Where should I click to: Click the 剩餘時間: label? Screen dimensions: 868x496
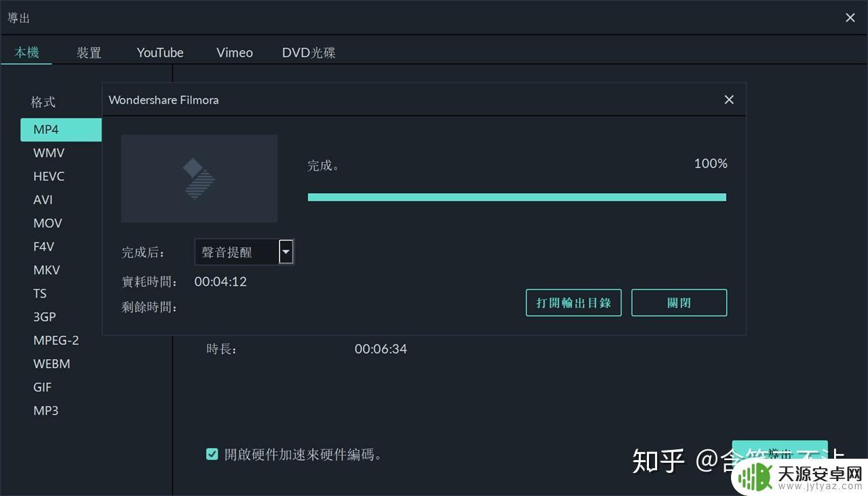point(150,307)
